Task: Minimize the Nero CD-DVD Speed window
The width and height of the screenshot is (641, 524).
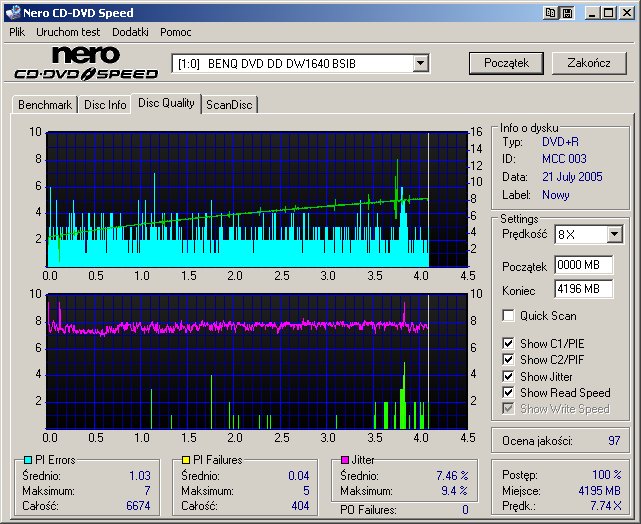Action: 592,13
